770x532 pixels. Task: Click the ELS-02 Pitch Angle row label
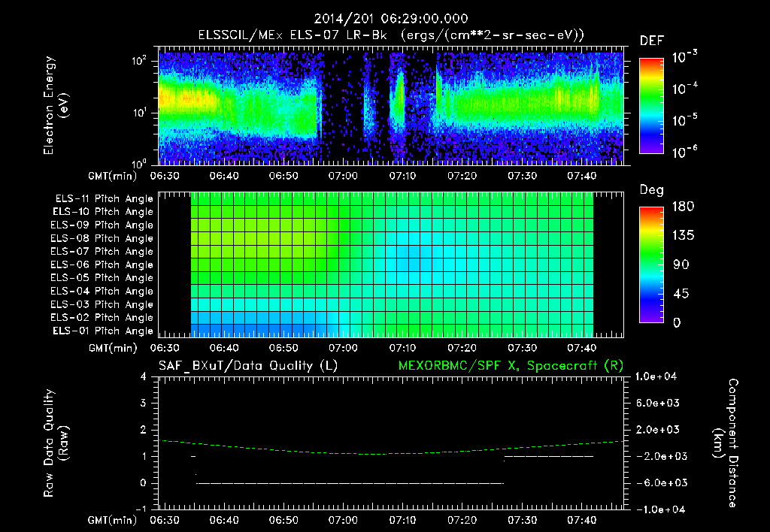pos(102,318)
